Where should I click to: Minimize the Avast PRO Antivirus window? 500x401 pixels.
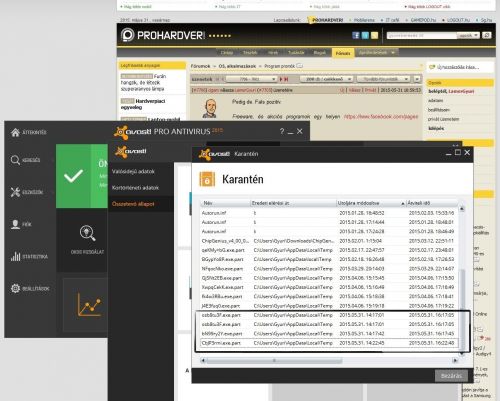pos(290,132)
